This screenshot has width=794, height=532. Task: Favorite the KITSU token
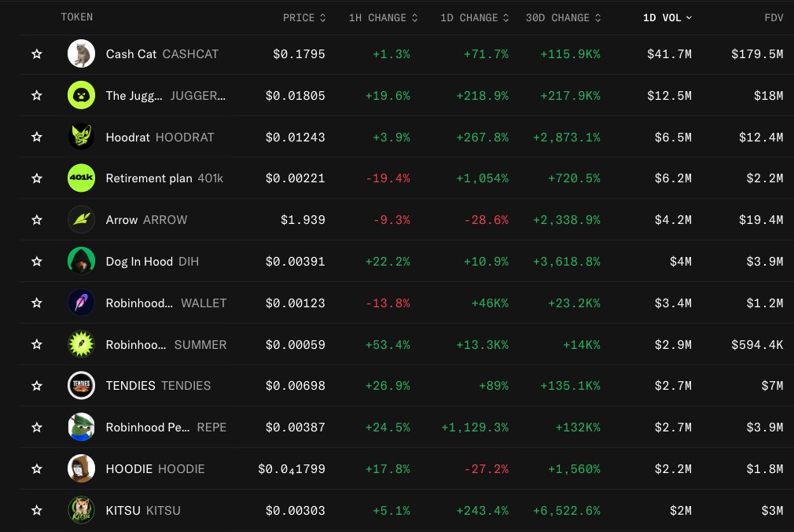click(36, 510)
